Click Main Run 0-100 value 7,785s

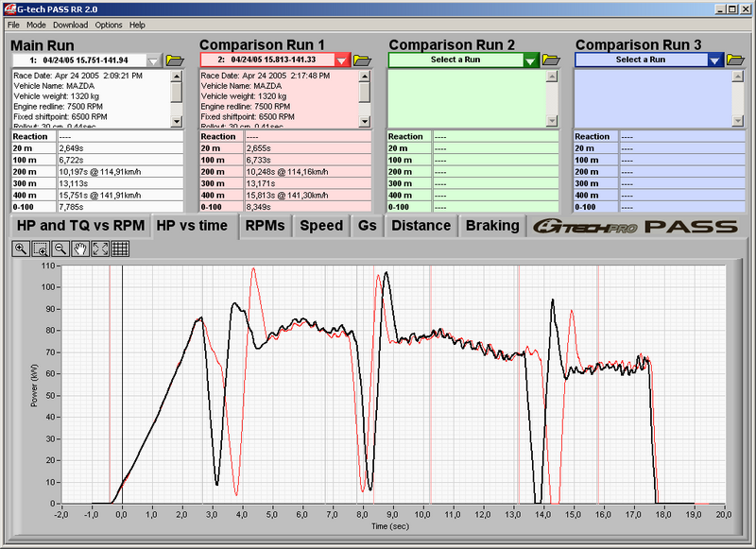click(120, 207)
